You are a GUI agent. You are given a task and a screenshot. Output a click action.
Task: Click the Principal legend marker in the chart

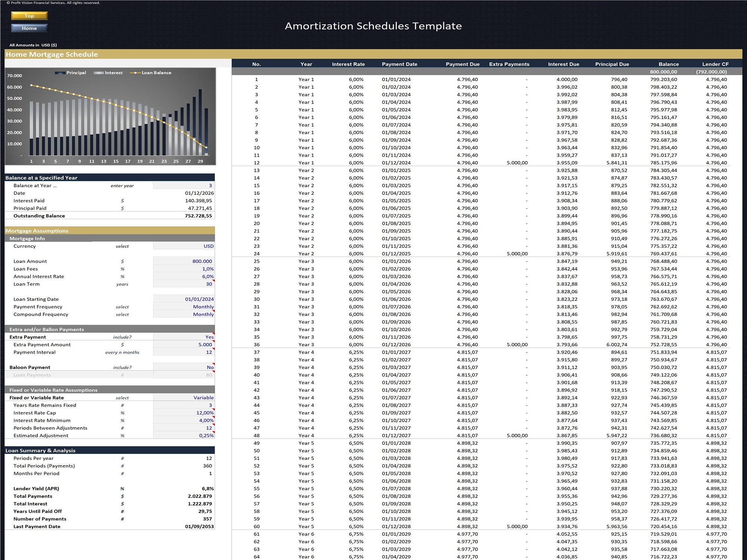[61, 72]
